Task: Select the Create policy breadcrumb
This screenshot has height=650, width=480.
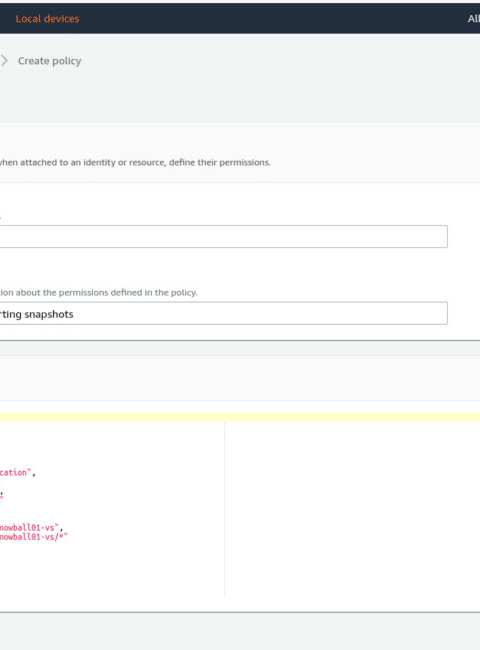Action: [49, 61]
